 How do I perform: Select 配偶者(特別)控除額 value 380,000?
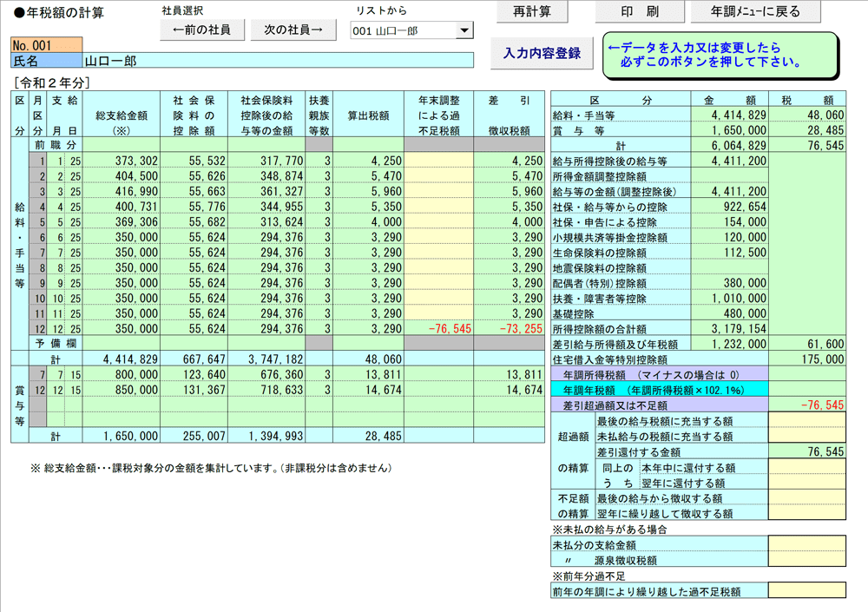(x=730, y=282)
